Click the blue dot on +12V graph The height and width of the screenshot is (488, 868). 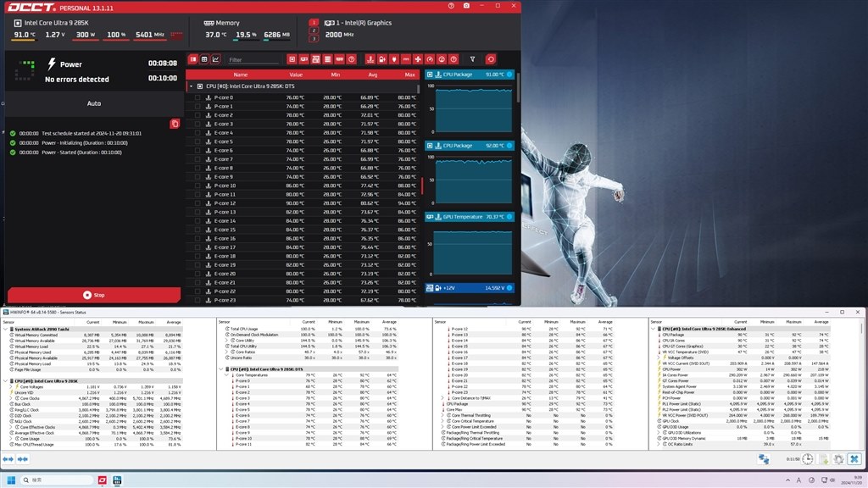coord(509,288)
